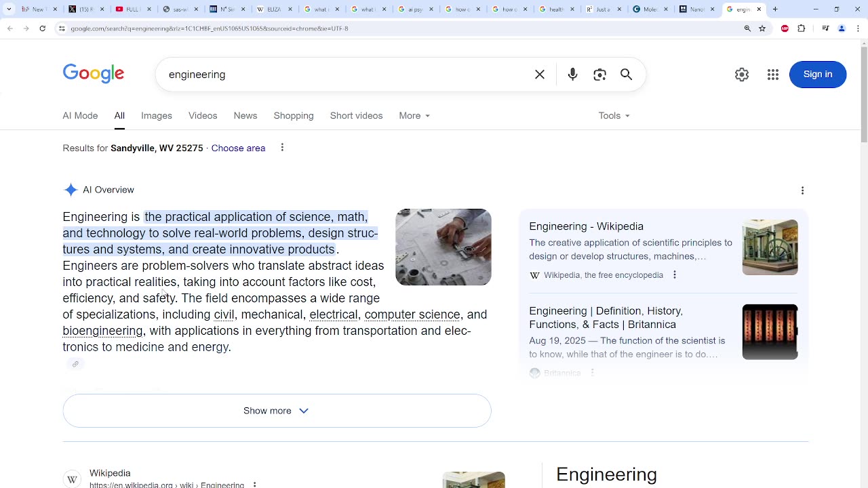Bookmark this page with star icon

tap(762, 28)
